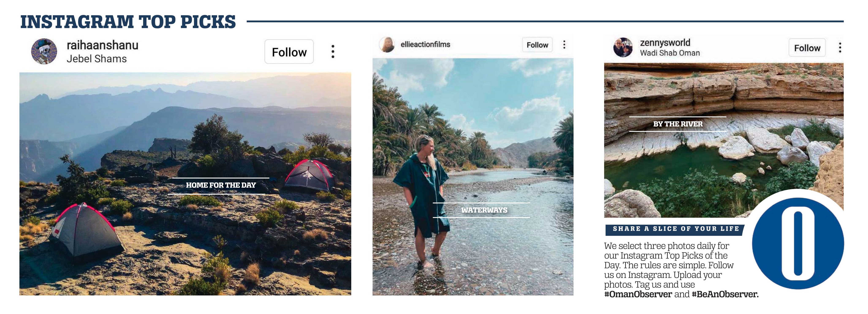Open ellieactionfilms profile picture
This screenshot has height=314, width=868.
(387, 45)
